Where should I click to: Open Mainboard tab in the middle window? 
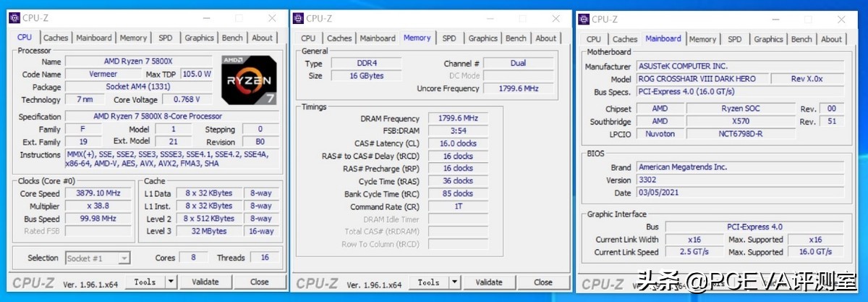tap(378, 38)
